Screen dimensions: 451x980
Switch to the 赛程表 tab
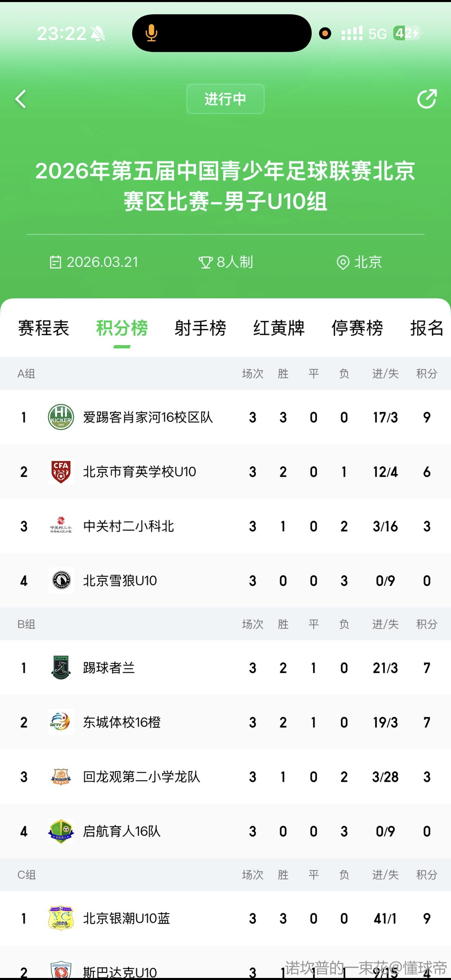[44, 328]
